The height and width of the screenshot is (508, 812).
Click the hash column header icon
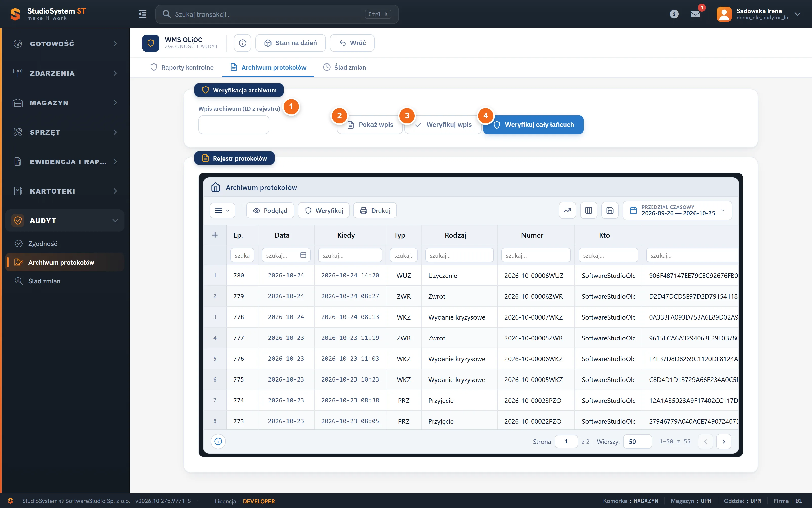215,235
